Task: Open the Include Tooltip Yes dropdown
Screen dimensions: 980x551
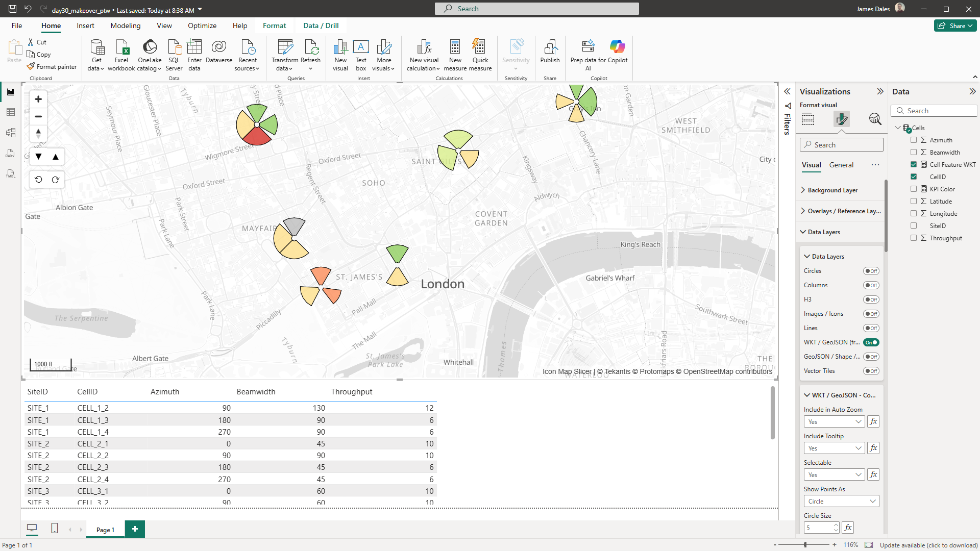Action: click(834, 448)
